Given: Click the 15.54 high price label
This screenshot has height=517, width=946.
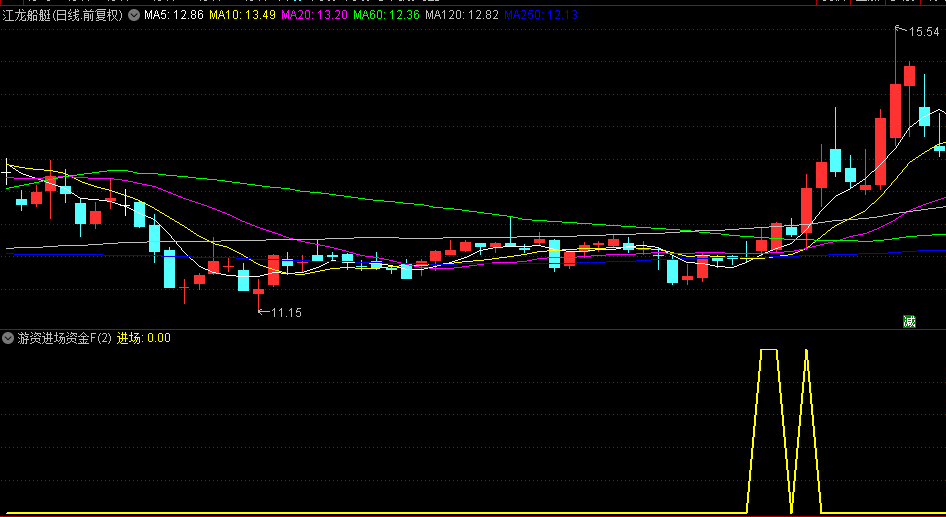Looking at the screenshot, I should pyautogui.click(x=924, y=32).
